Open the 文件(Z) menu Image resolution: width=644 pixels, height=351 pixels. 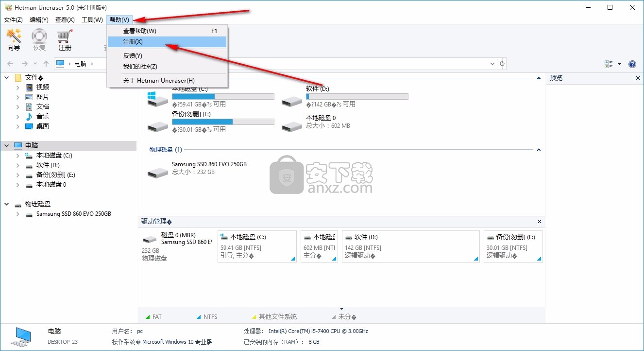tap(13, 19)
